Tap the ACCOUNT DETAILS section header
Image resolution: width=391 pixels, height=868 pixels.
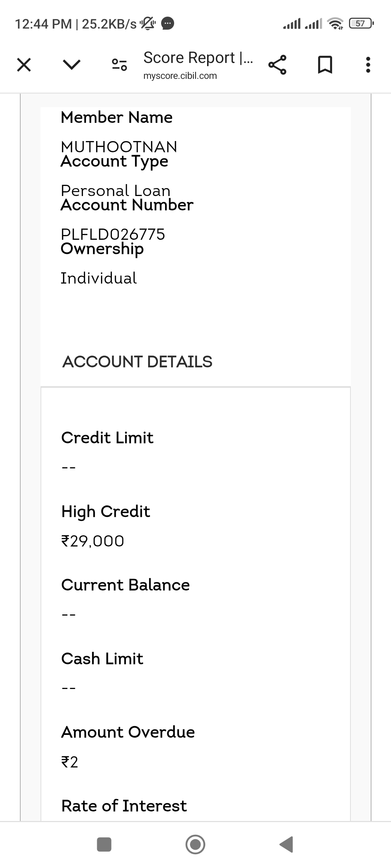coord(137,362)
